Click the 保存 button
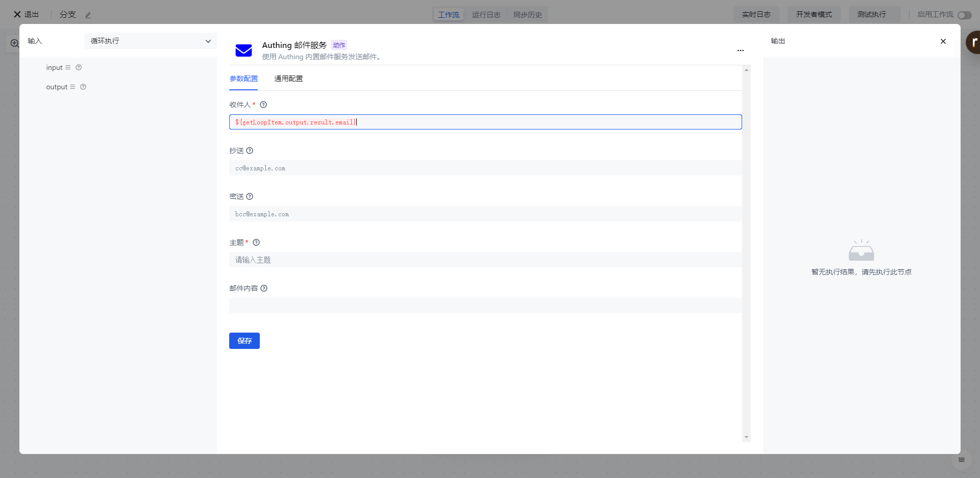The width and height of the screenshot is (980, 478). [x=244, y=341]
